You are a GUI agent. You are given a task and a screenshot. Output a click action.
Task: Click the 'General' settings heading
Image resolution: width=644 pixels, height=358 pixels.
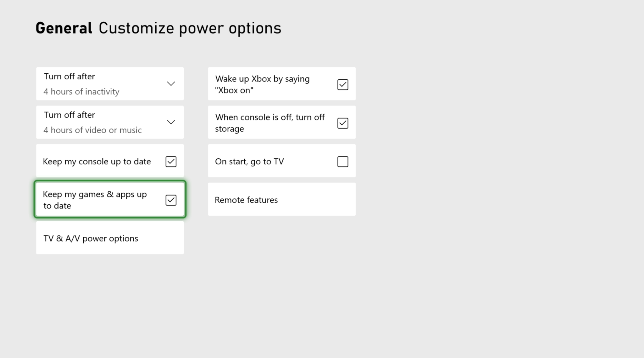pos(64,28)
